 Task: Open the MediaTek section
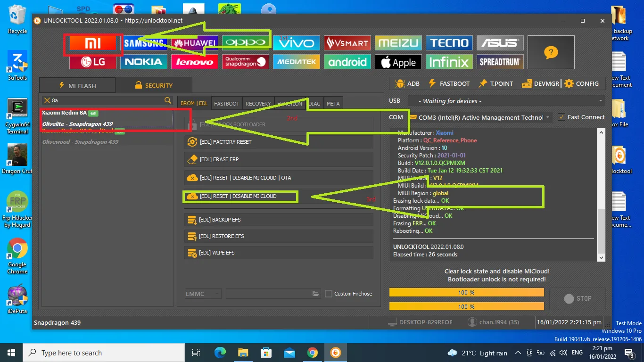coord(296,62)
